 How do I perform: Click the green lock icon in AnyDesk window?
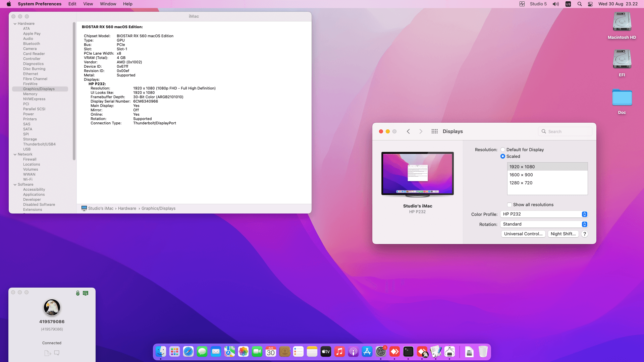tap(78, 293)
